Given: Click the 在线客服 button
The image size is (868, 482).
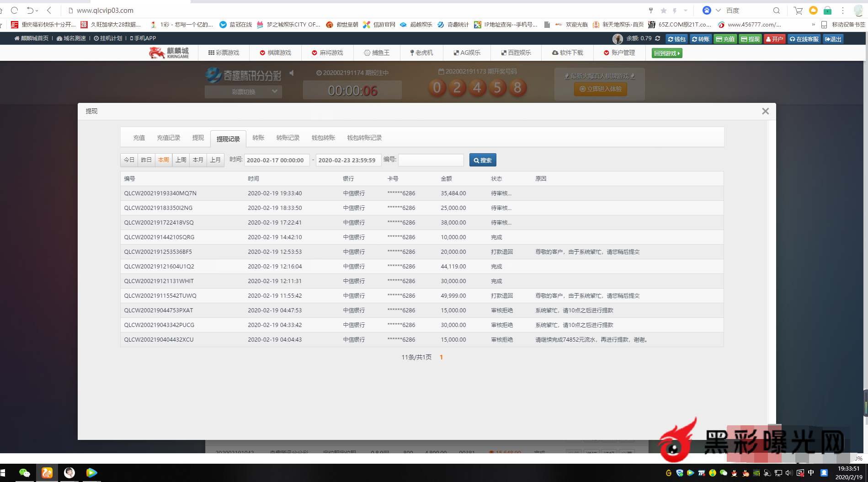Looking at the screenshot, I should (x=804, y=39).
